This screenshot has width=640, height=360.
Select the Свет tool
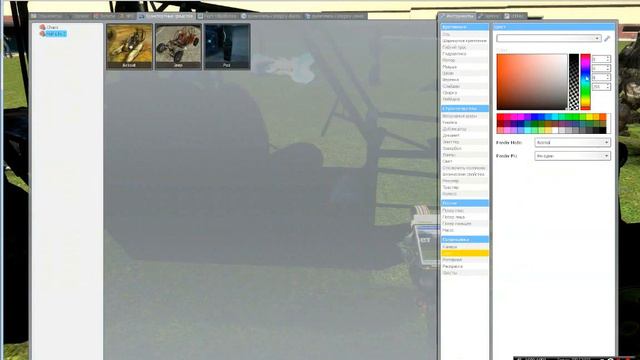tap(464, 162)
